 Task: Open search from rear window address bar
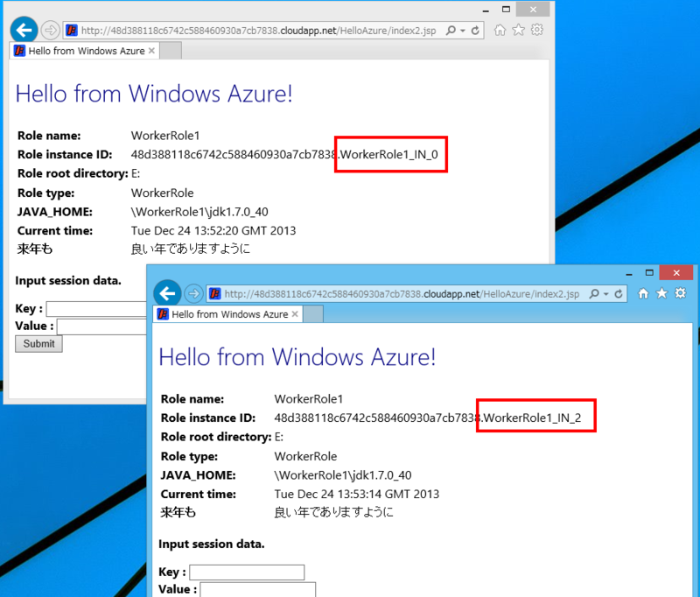[451, 31]
